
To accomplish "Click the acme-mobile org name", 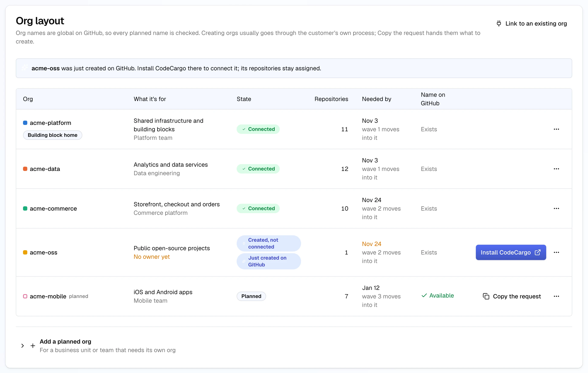I will [x=48, y=296].
